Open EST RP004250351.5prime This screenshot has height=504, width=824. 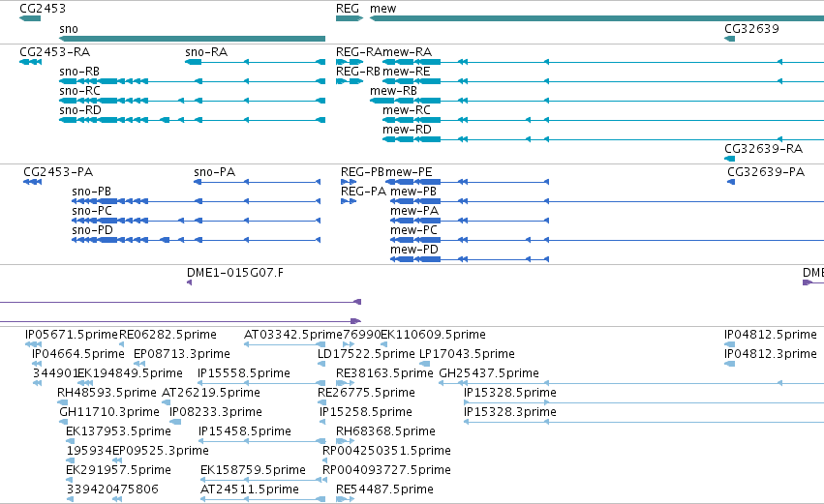pyautogui.click(x=386, y=452)
